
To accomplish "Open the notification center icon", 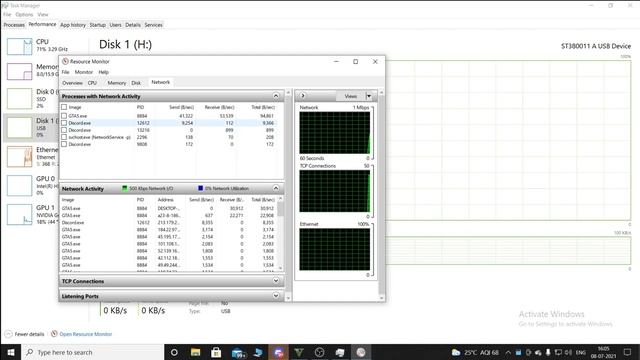I will (x=627, y=352).
